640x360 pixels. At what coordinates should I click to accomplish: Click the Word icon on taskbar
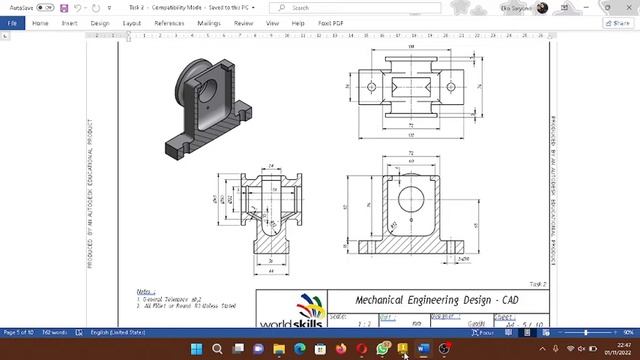coord(424,349)
